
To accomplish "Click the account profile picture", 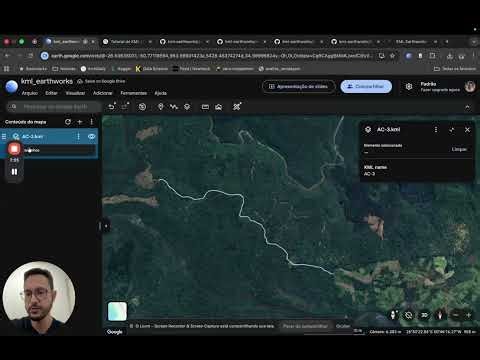I will pos(470,87).
